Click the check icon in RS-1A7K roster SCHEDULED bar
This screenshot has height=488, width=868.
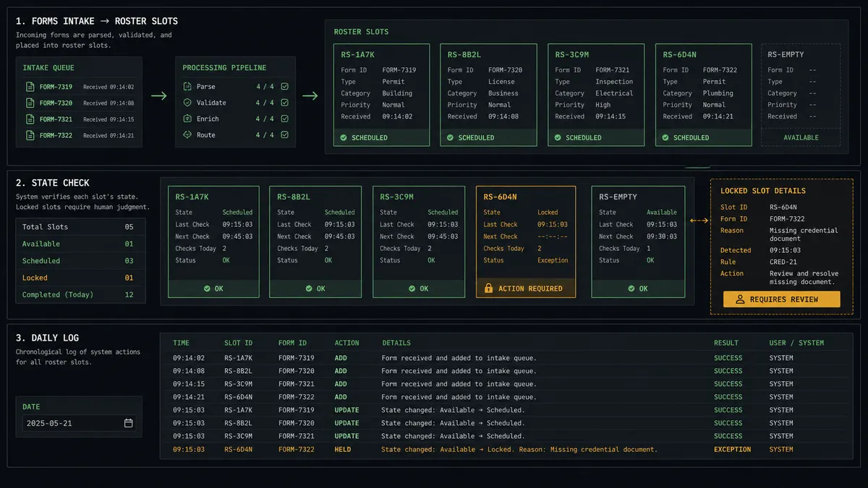point(344,137)
